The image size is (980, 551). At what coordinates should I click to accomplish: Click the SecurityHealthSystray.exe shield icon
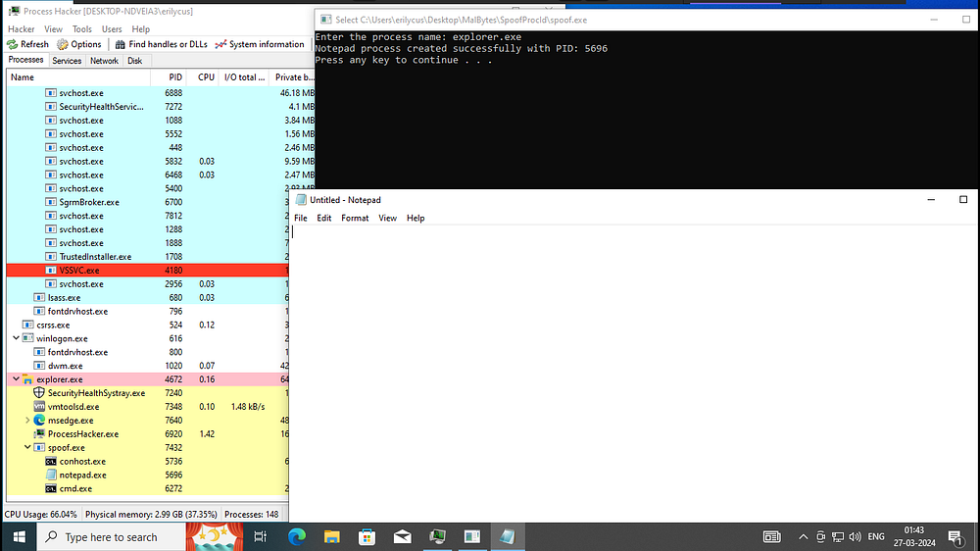39,393
